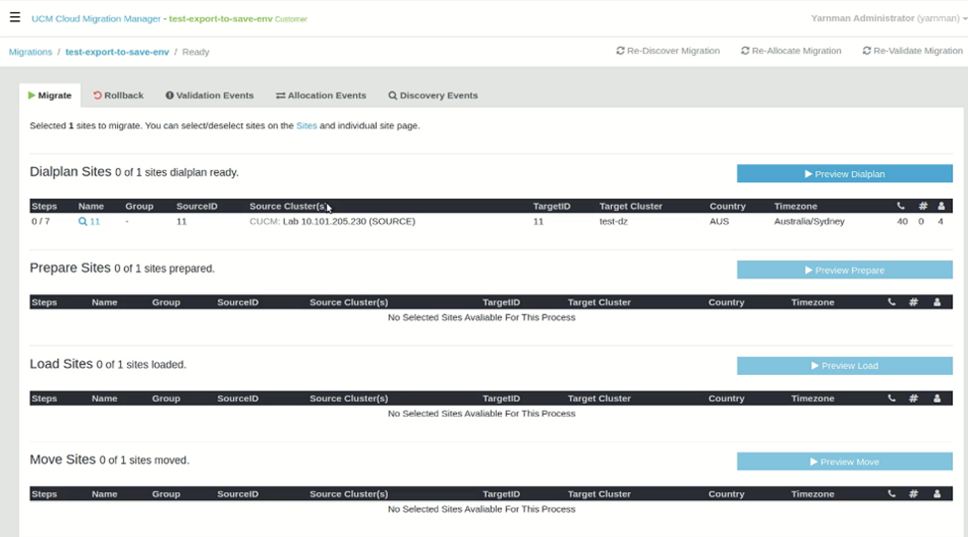Click user icon in Load Sites header

click(x=937, y=398)
